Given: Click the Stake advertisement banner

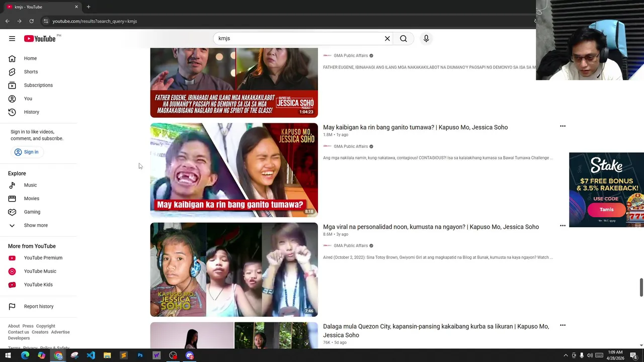Looking at the screenshot, I should tap(606, 190).
